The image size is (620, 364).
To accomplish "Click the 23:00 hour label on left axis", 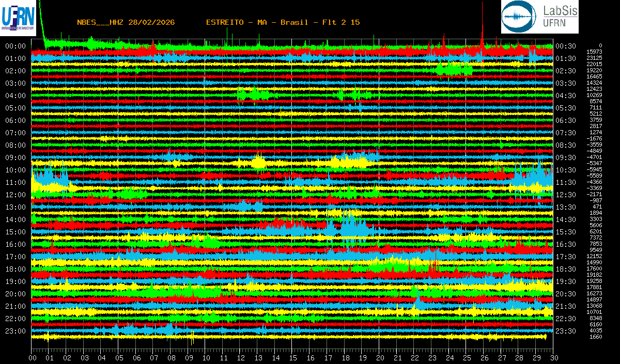I will [16, 331].
